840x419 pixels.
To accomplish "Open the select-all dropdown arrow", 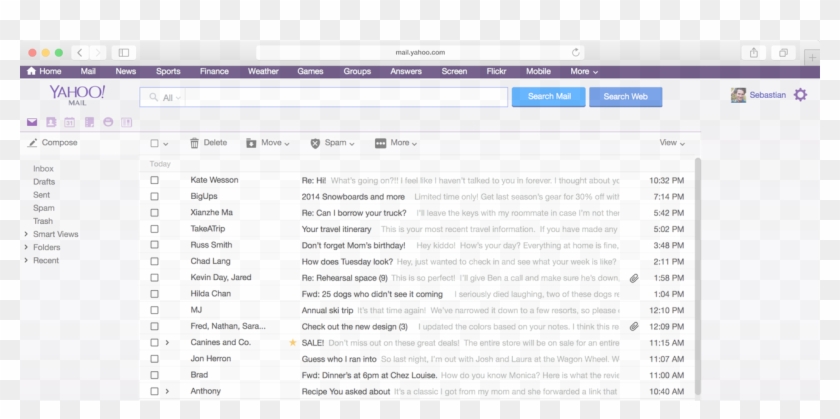I will pyautogui.click(x=166, y=144).
